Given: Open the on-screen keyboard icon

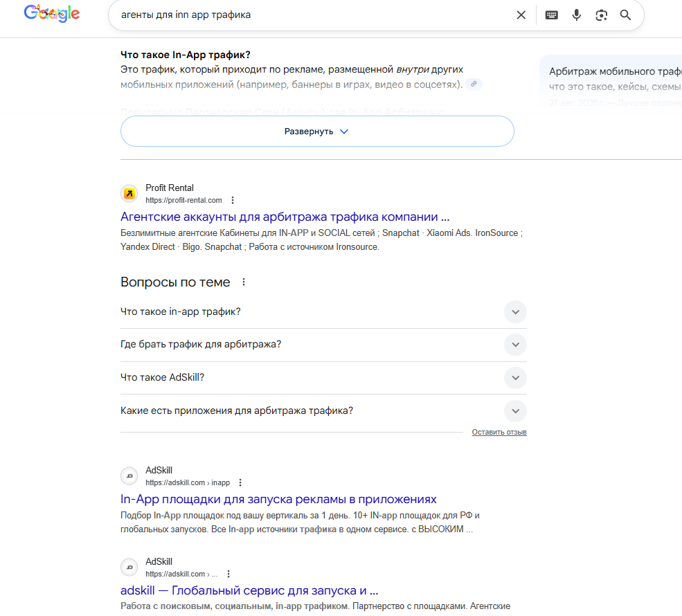Looking at the screenshot, I should coord(551,14).
